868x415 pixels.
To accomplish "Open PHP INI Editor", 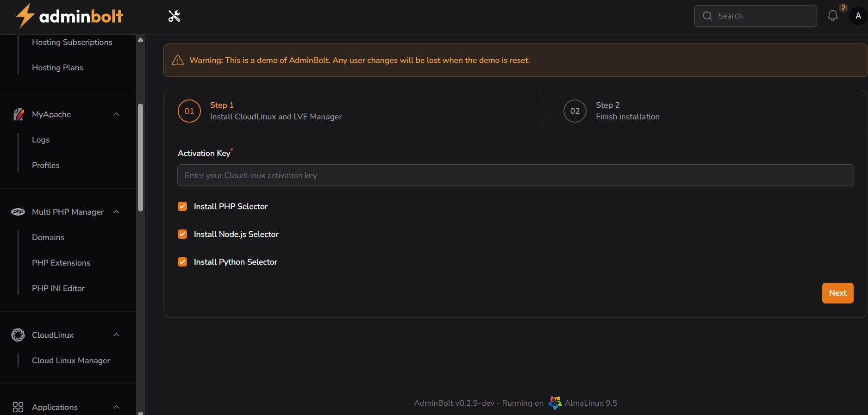I will point(58,288).
